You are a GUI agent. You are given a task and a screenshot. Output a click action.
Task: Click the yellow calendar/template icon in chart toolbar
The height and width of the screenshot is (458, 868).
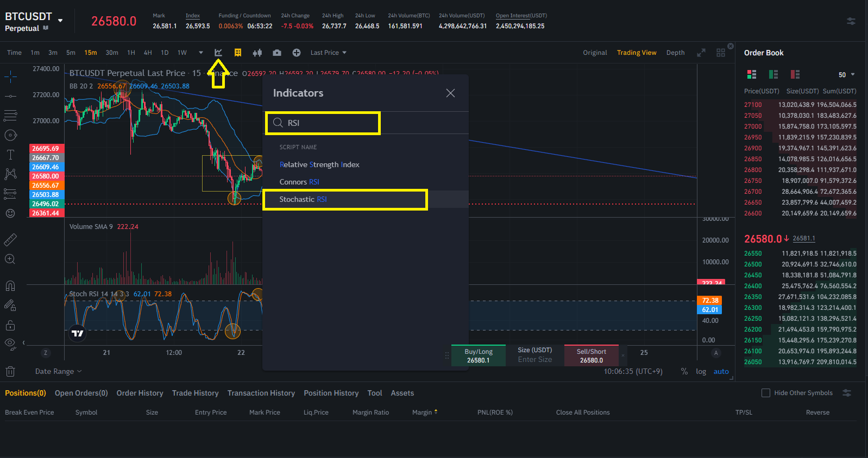point(238,53)
